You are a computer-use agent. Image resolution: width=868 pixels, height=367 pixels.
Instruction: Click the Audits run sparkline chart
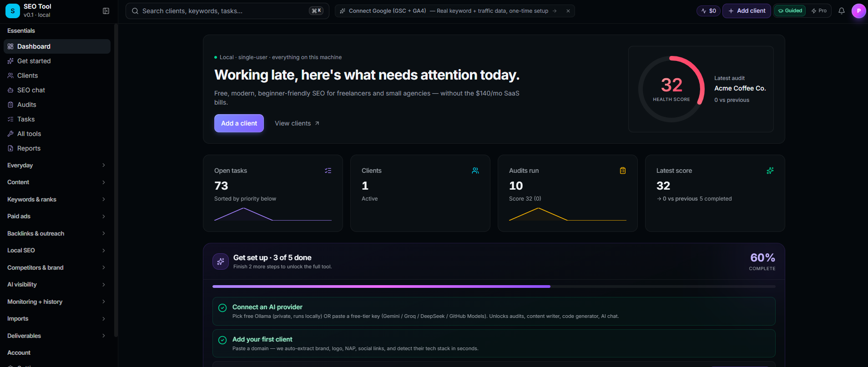pos(568,214)
